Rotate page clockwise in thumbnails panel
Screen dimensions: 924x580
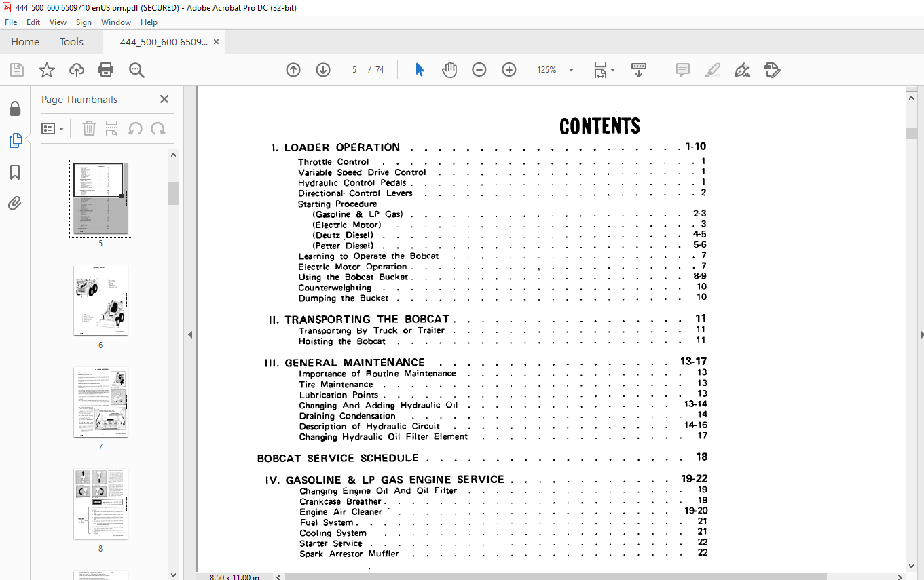[158, 128]
